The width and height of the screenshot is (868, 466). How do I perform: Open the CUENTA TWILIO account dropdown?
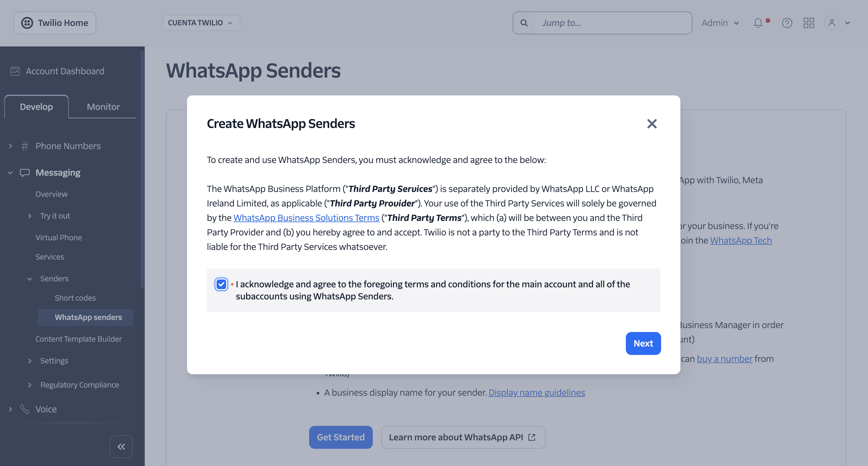pos(201,23)
